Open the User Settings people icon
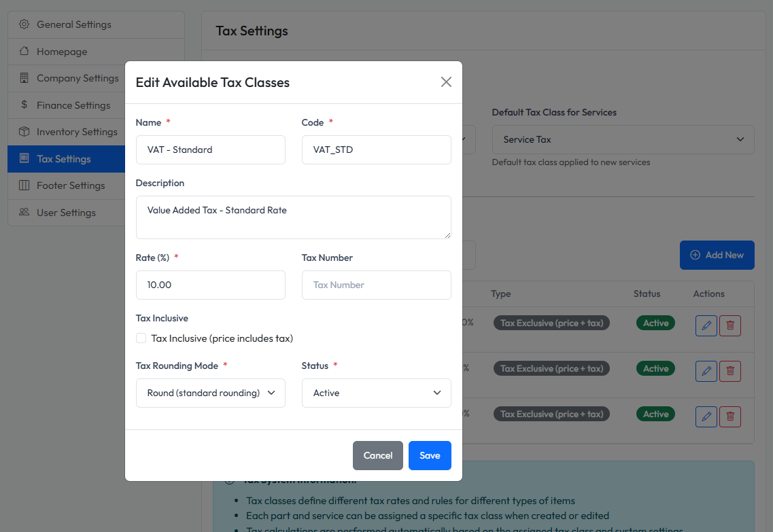Image resolution: width=773 pixels, height=532 pixels. tap(24, 212)
